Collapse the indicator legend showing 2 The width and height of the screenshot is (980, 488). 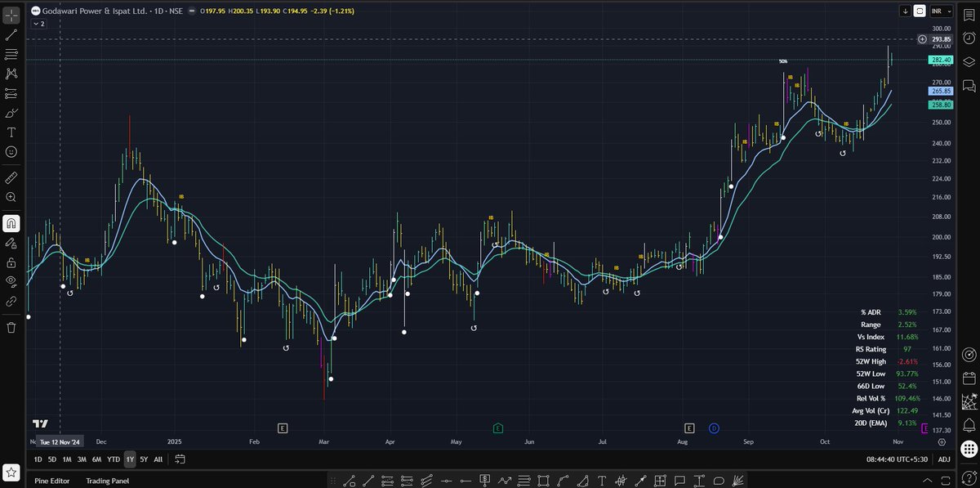coord(38,24)
